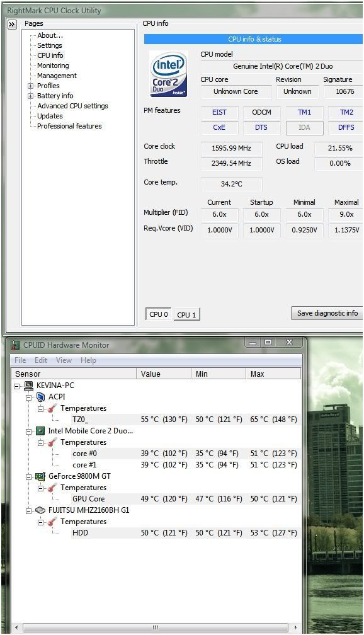Open the Edit menu in HWMonitor
The width and height of the screenshot is (364, 635).
[41, 360]
